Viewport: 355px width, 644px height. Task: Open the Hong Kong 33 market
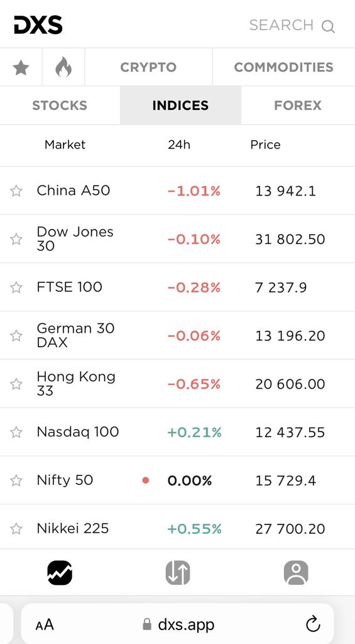pyautogui.click(x=177, y=384)
